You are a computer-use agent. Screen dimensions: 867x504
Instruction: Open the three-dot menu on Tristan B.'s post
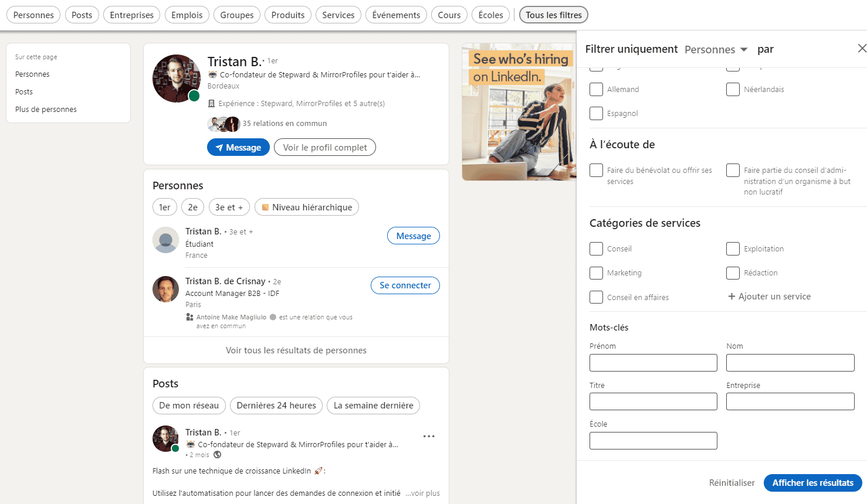(429, 436)
